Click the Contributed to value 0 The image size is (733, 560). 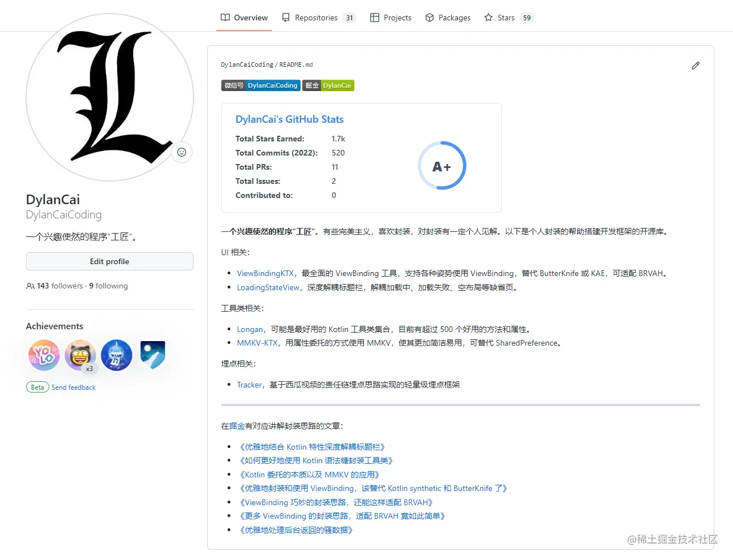[x=334, y=195]
